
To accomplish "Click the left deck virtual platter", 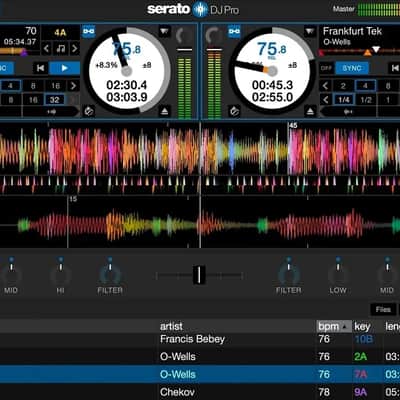I will point(127,71).
